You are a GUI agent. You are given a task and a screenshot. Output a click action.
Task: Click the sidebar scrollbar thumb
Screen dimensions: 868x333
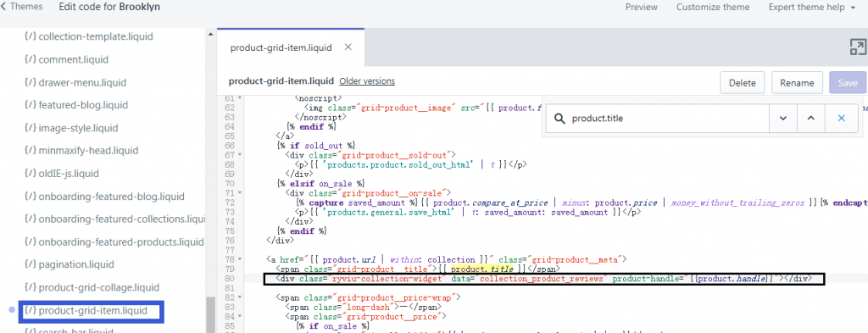click(x=210, y=314)
